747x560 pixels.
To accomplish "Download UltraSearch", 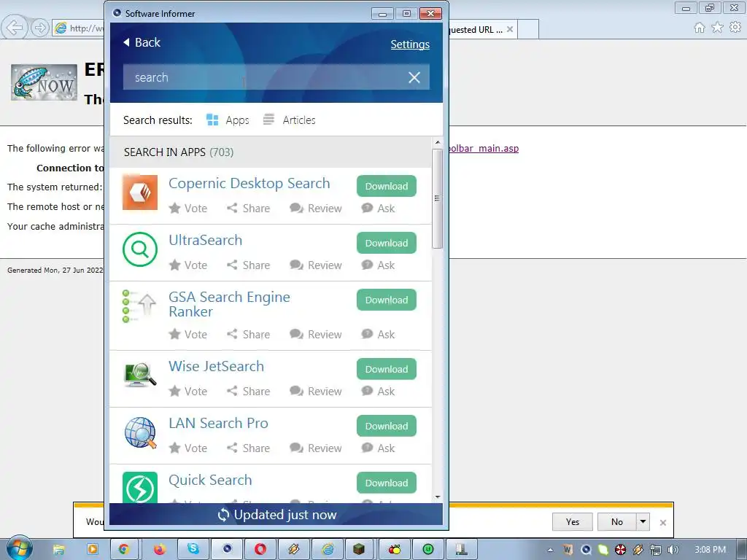I will click(387, 243).
